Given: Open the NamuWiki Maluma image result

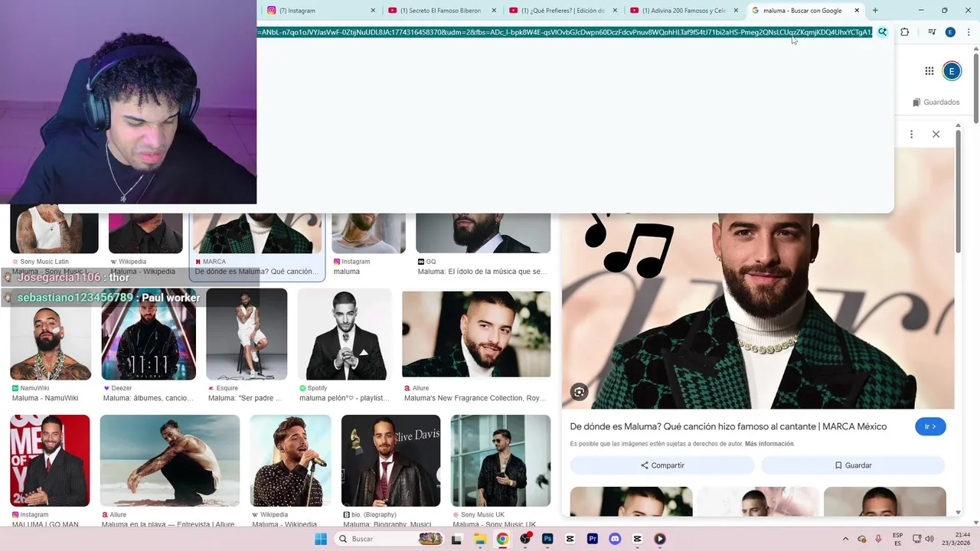Looking at the screenshot, I should [51, 334].
